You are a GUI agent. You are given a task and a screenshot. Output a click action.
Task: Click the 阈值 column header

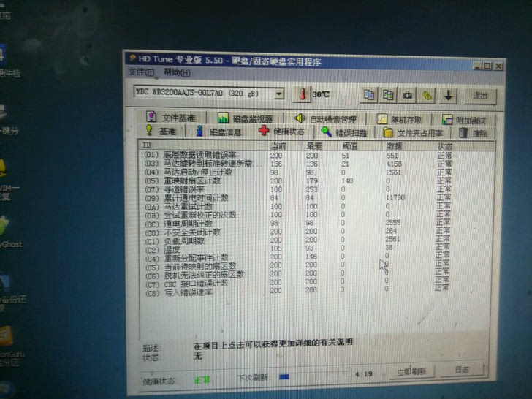(x=362, y=146)
